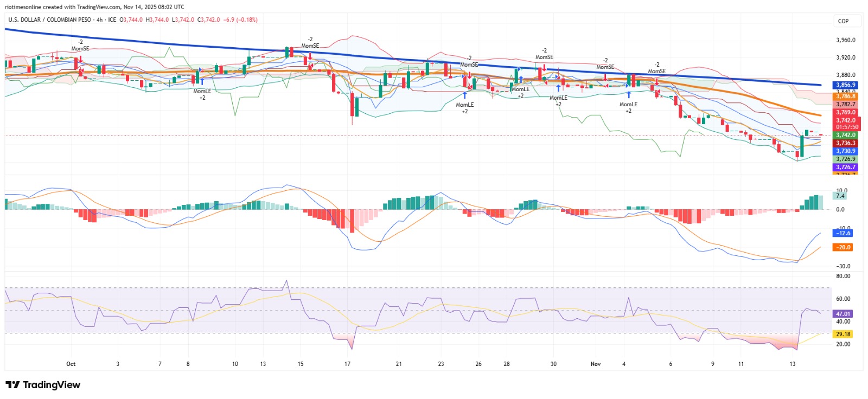Click the red 3,769.0 price label
The width and height of the screenshot is (868, 399).
click(845, 112)
